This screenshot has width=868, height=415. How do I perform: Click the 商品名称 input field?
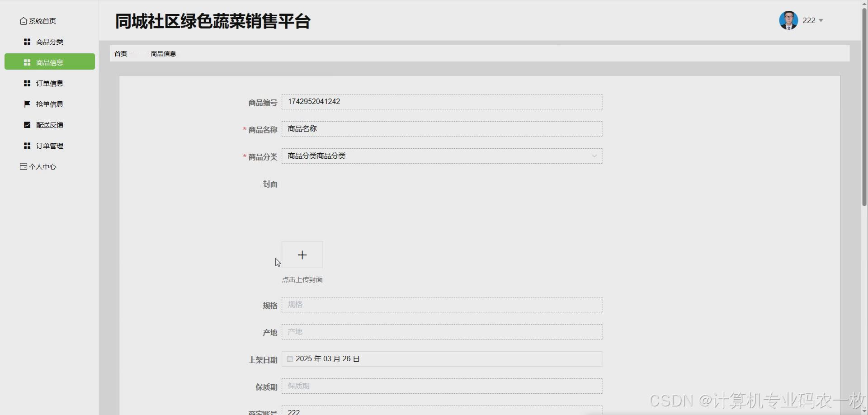442,128
